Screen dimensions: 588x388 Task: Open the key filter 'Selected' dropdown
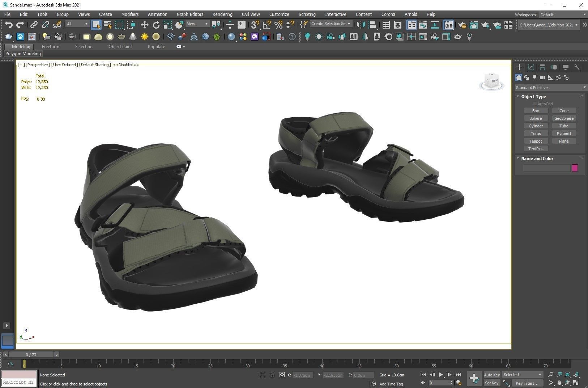pyautogui.click(x=523, y=375)
